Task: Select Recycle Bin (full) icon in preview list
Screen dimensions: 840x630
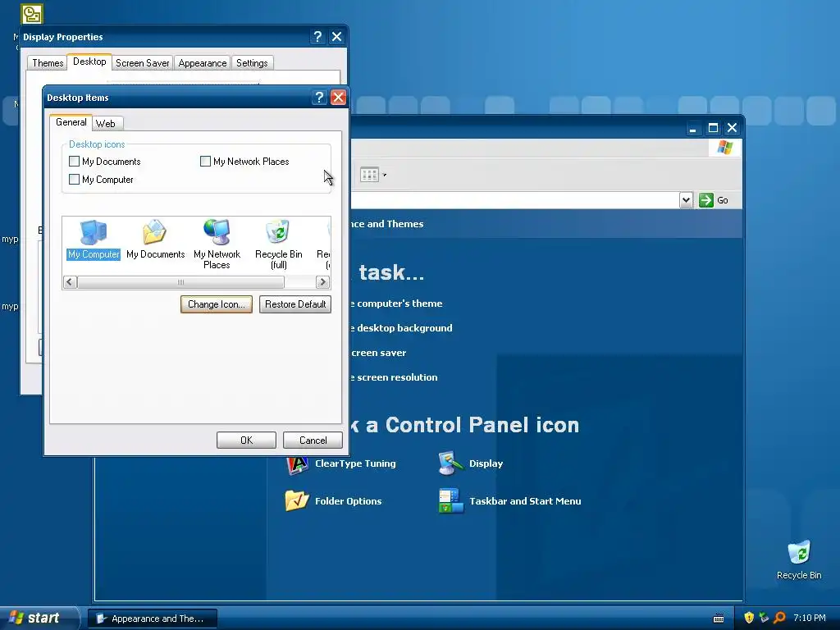Action: (x=278, y=244)
